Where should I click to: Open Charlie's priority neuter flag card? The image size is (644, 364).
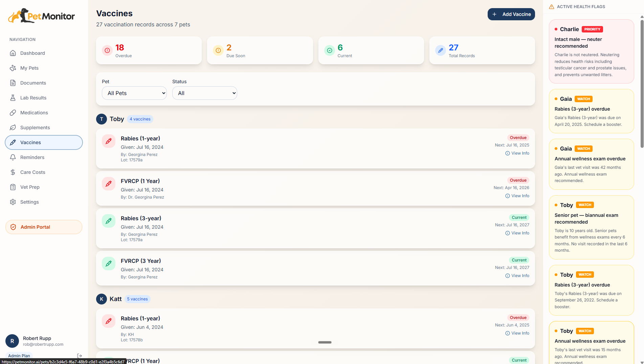tap(591, 51)
